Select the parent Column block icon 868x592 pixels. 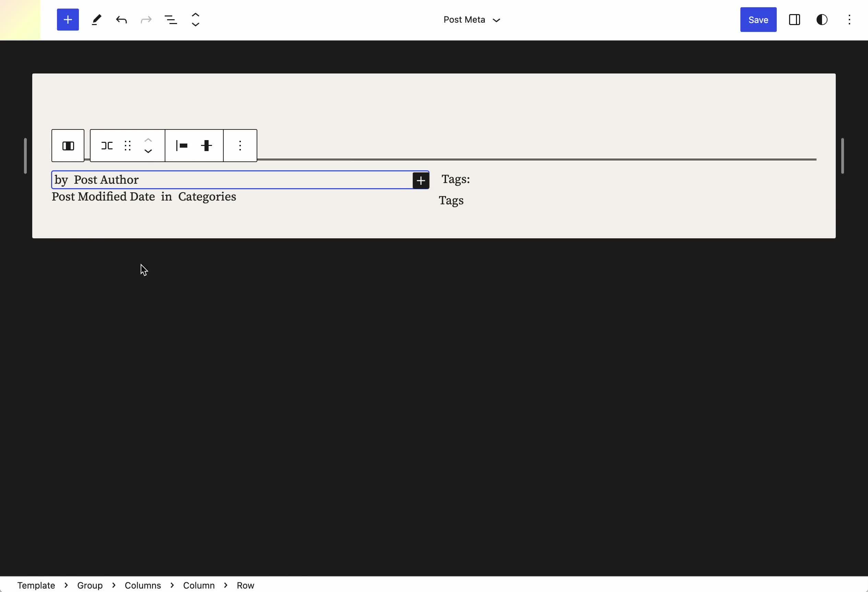[x=68, y=145]
